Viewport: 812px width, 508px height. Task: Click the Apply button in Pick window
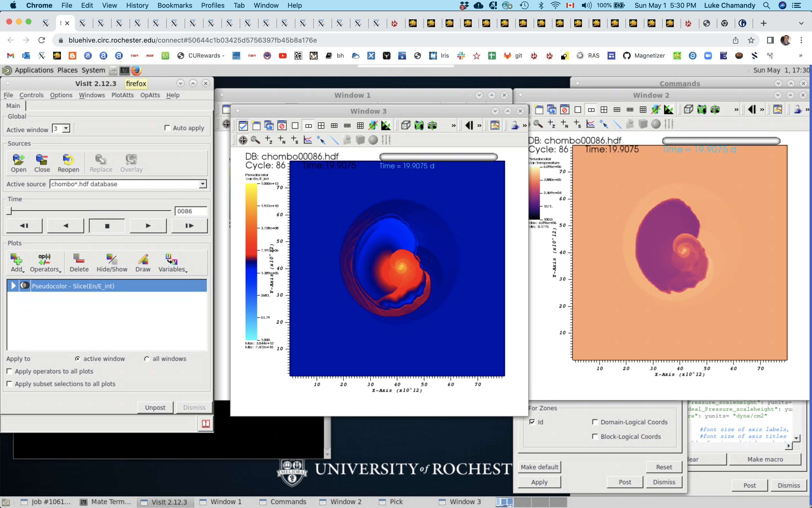539,482
